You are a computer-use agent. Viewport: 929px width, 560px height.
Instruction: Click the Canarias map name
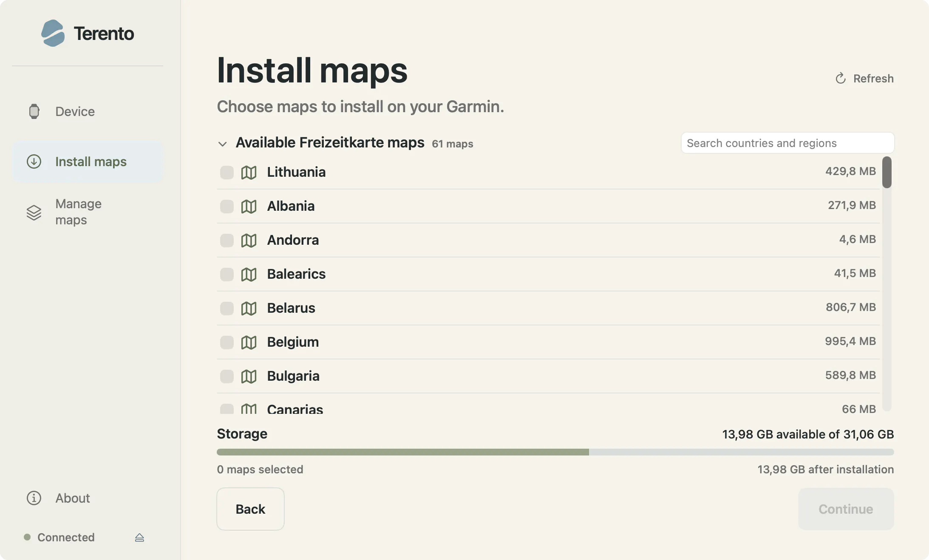[x=295, y=409]
